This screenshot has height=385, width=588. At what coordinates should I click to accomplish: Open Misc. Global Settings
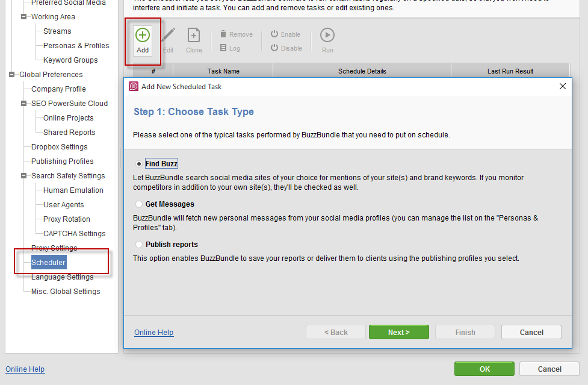click(x=66, y=292)
